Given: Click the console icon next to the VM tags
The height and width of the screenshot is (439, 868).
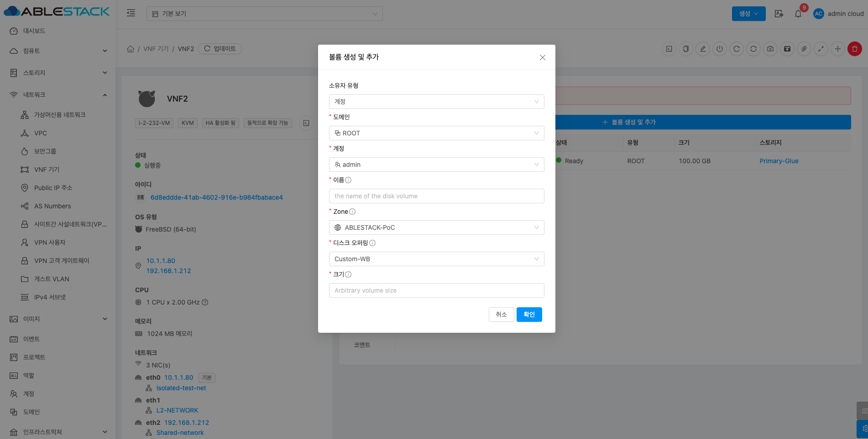Looking at the screenshot, I should pyautogui.click(x=306, y=123).
